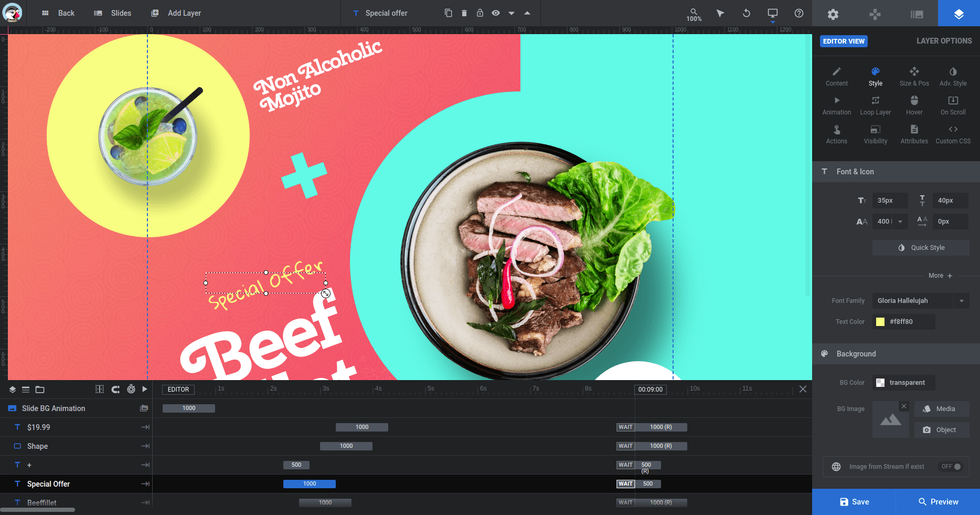Open the Slides menu
The image size is (980, 515).
[x=113, y=13]
